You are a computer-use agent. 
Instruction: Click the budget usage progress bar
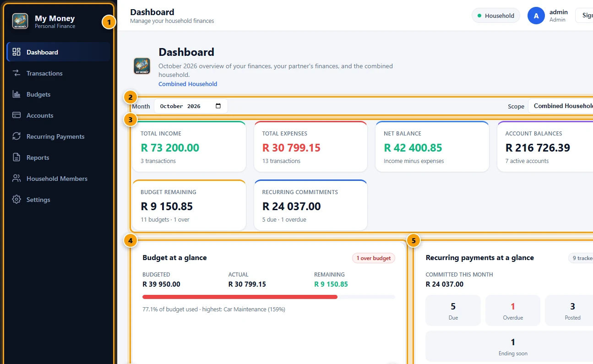pos(269,297)
